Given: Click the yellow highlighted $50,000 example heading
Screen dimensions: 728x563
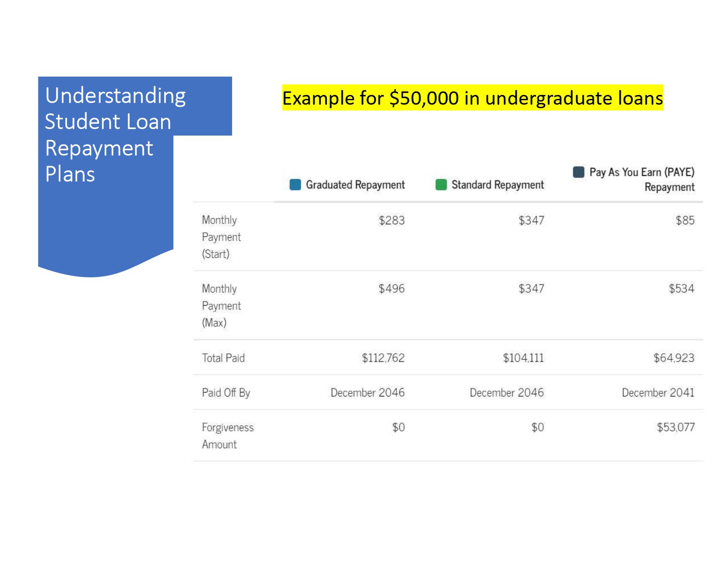Looking at the screenshot, I should click(472, 98).
